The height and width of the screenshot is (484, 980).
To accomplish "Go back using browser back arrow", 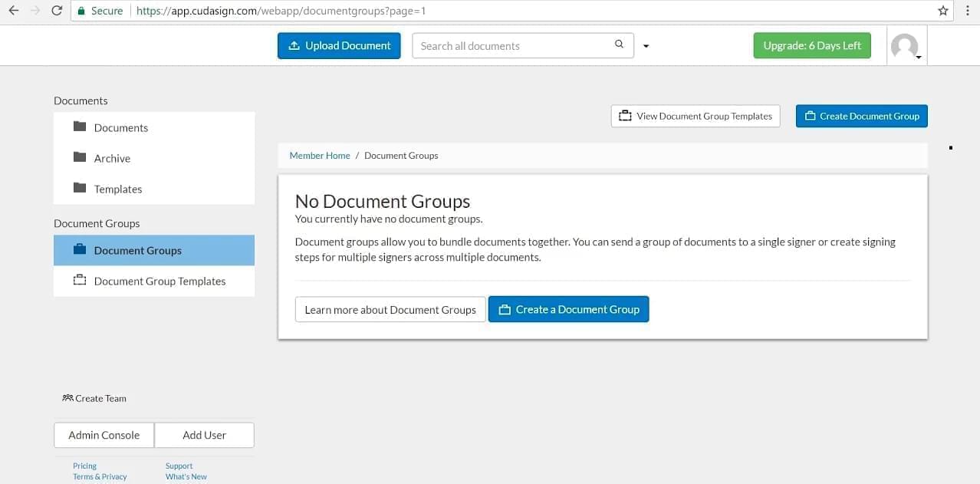I will [x=13, y=11].
